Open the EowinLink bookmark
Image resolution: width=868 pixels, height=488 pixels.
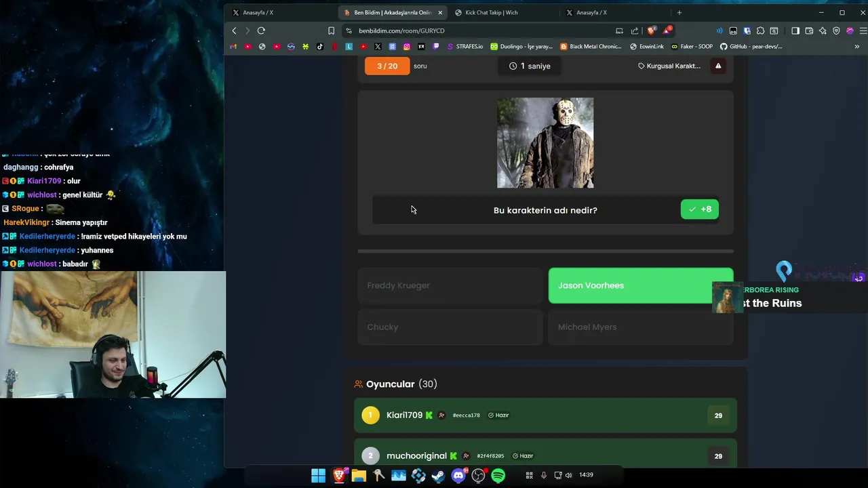pos(647,47)
